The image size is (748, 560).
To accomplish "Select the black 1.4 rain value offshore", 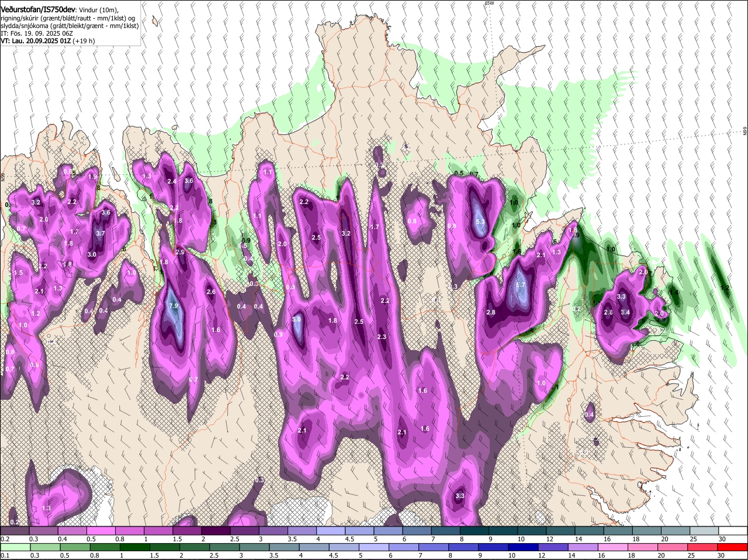I will click(674, 292).
